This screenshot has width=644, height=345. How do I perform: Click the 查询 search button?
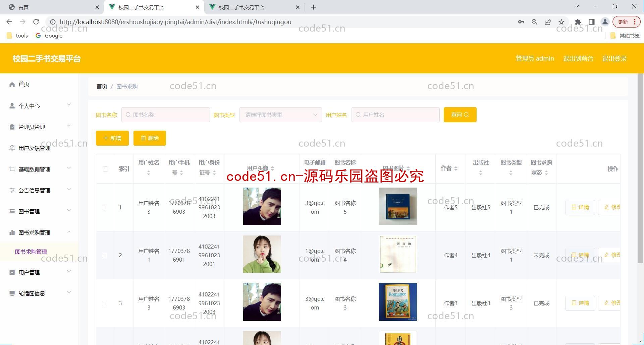click(x=460, y=115)
